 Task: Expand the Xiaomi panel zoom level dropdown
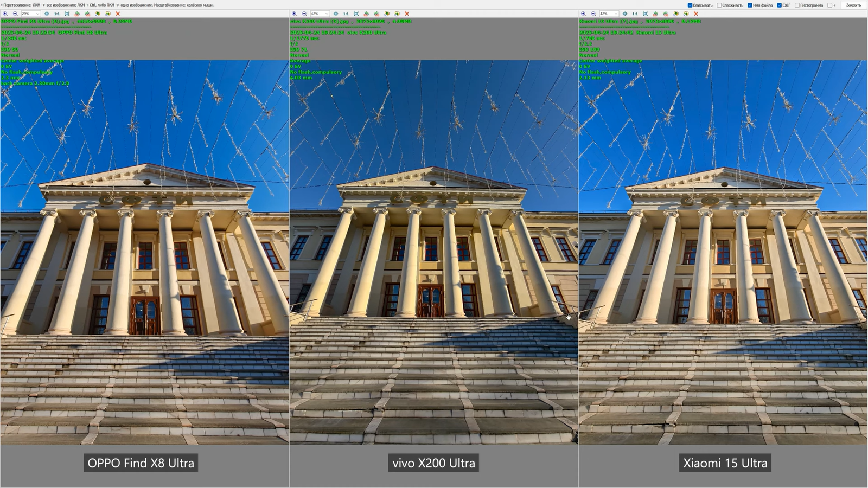[616, 14]
